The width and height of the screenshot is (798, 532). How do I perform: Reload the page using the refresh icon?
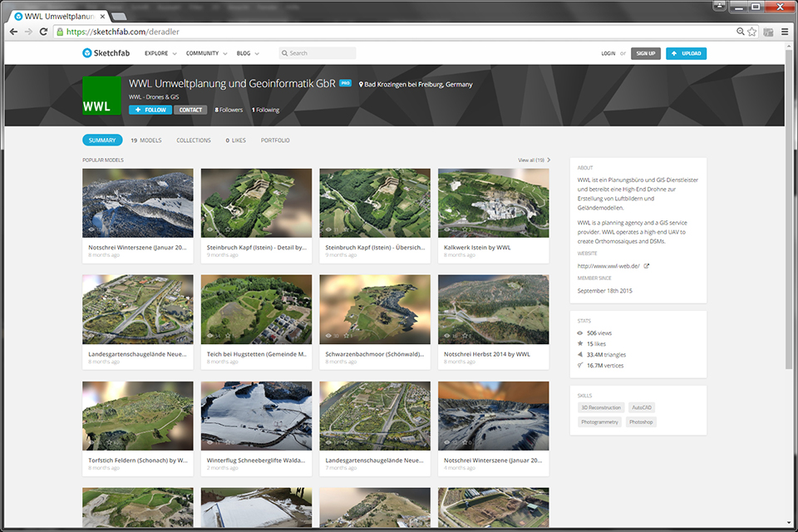(45, 32)
